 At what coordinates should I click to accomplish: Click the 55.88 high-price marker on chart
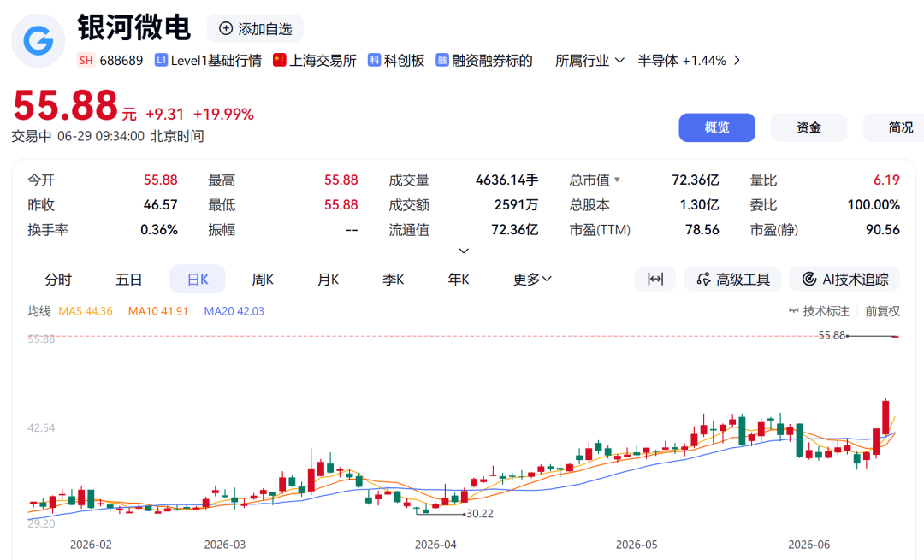click(832, 335)
